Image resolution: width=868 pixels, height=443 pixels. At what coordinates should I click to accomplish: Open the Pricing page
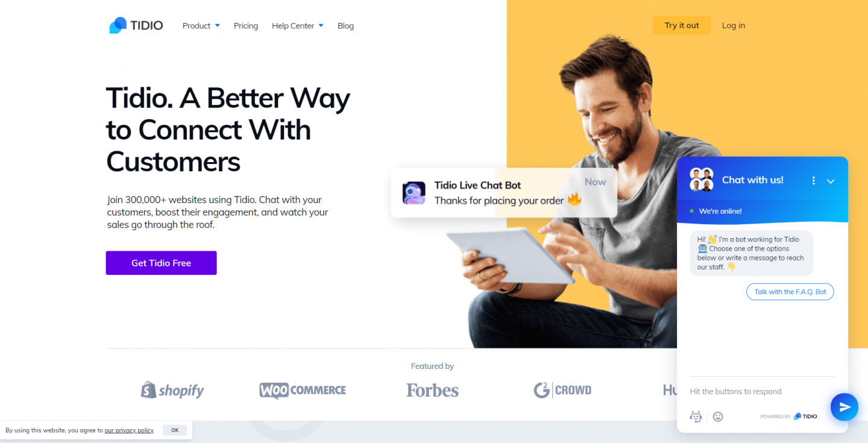(246, 26)
